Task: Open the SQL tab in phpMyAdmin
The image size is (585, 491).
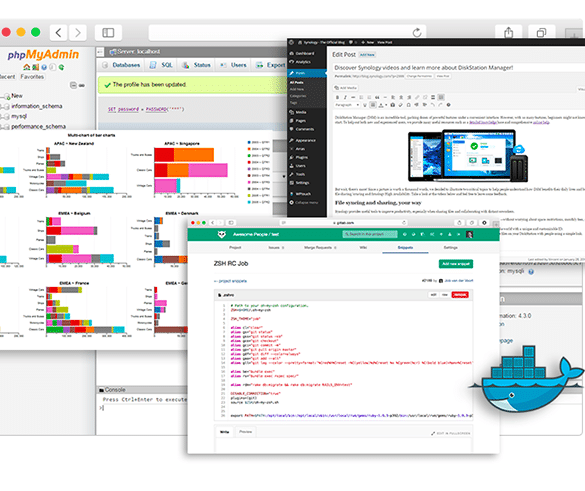Action: point(161,65)
